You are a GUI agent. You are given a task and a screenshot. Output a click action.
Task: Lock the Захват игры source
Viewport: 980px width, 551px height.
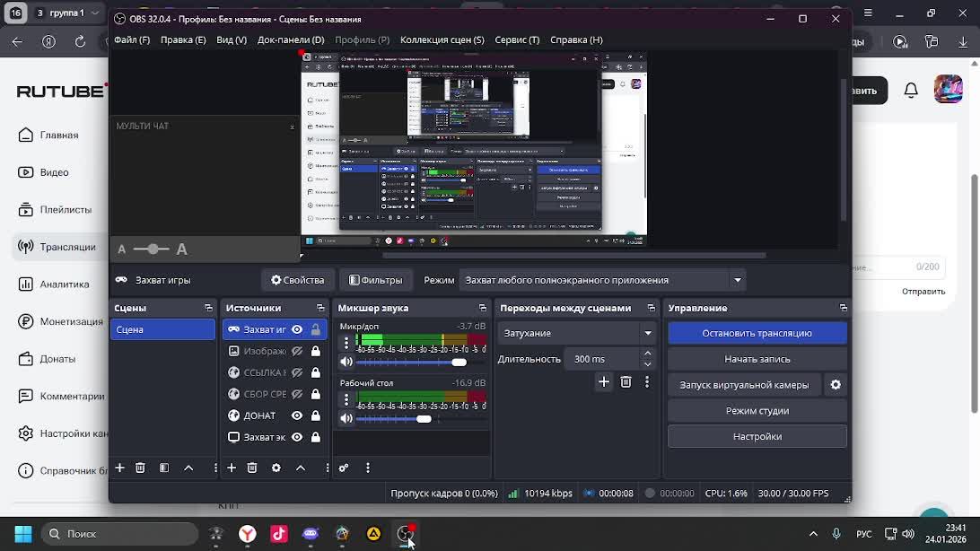click(316, 329)
